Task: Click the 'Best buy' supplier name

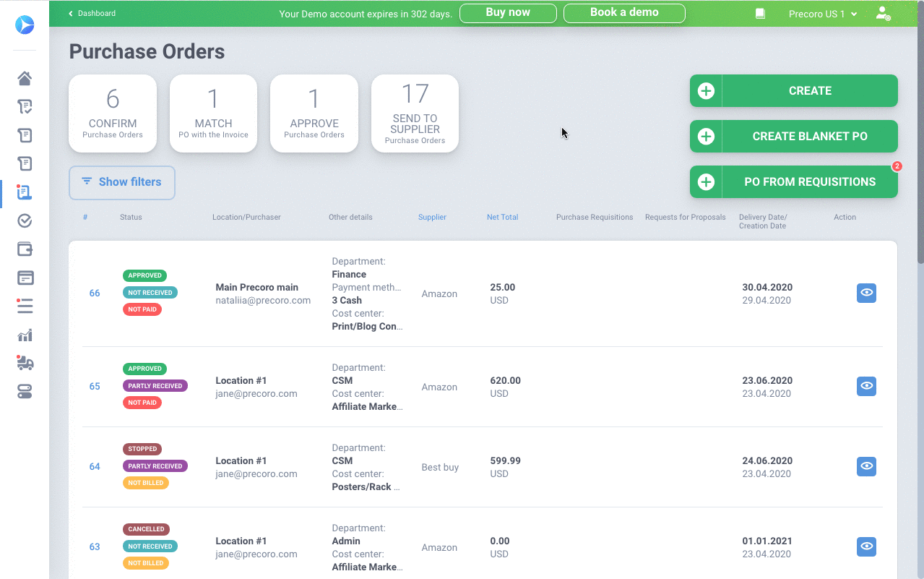Action: pyautogui.click(x=440, y=467)
